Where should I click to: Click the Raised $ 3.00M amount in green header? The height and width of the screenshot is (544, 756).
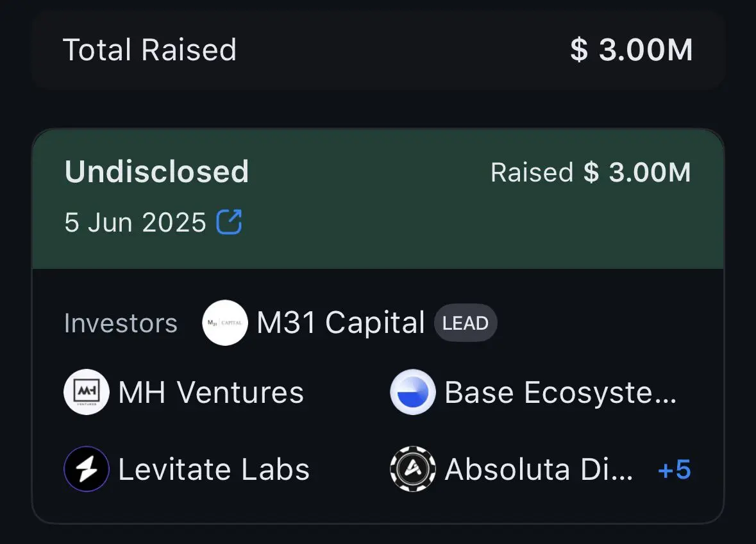[591, 172]
